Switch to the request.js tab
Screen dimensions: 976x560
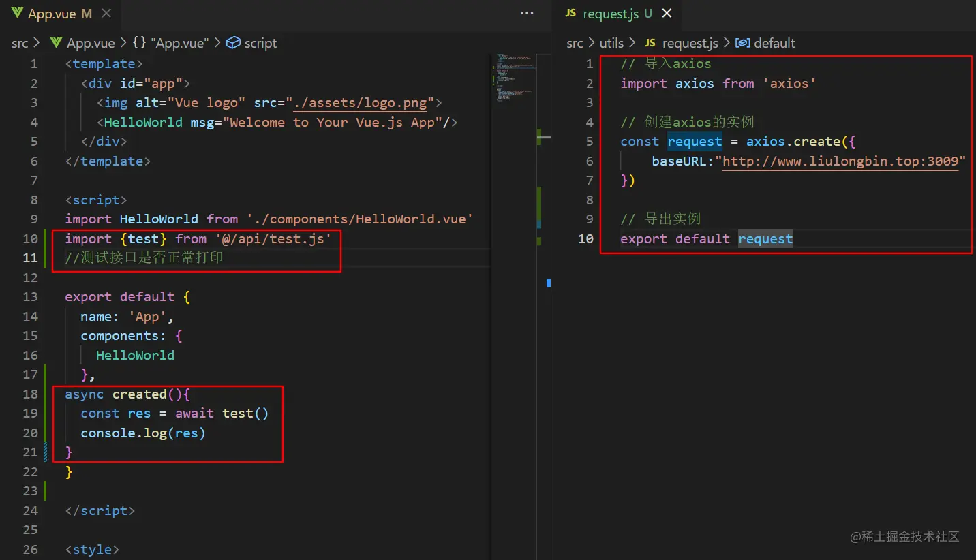point(617,13)
